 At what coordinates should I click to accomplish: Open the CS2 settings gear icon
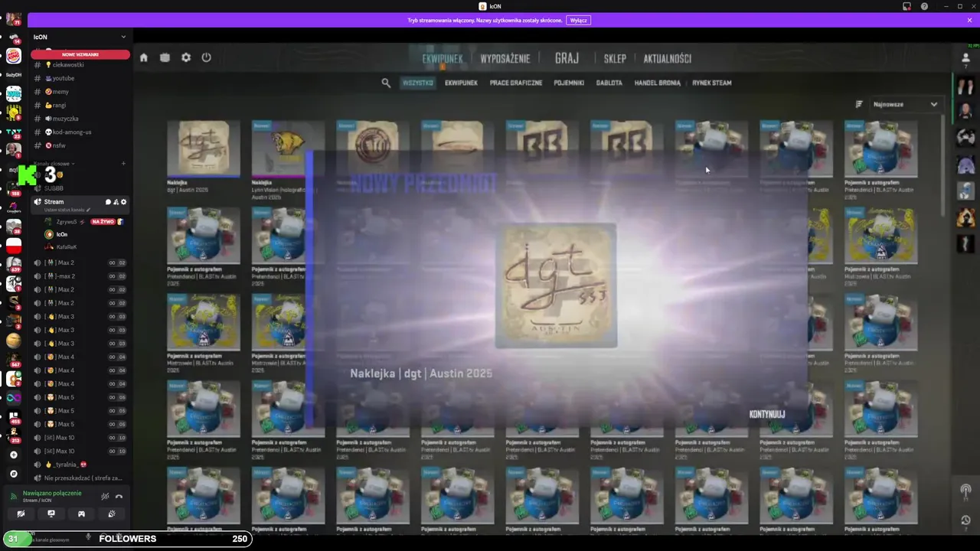[186, 57]
